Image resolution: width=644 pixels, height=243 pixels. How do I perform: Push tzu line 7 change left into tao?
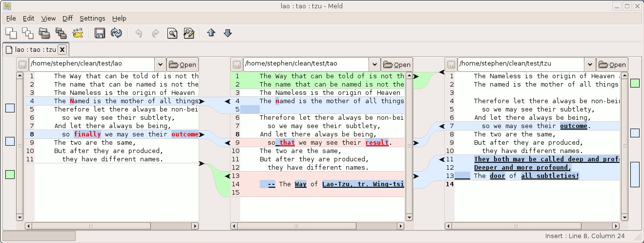point(442,126)
